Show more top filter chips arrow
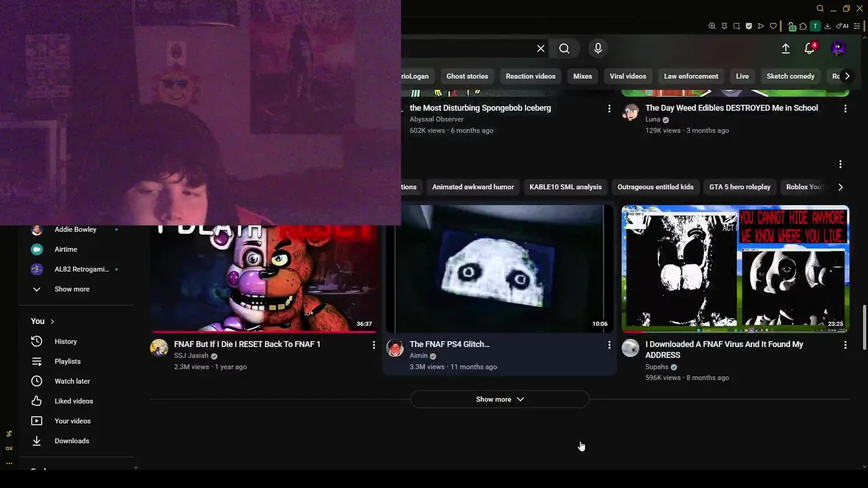This screenshot has width=868, height=488. click(846, 76)
